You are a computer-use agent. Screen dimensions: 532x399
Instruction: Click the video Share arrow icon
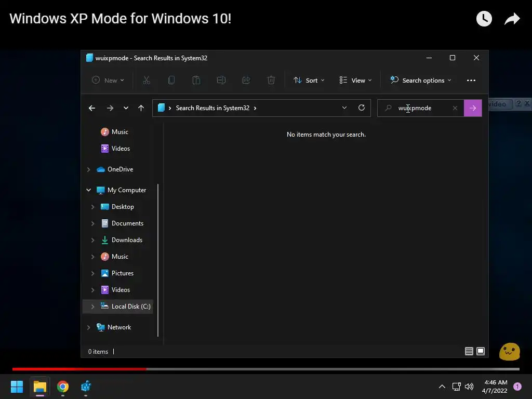(x=512, y=19)
